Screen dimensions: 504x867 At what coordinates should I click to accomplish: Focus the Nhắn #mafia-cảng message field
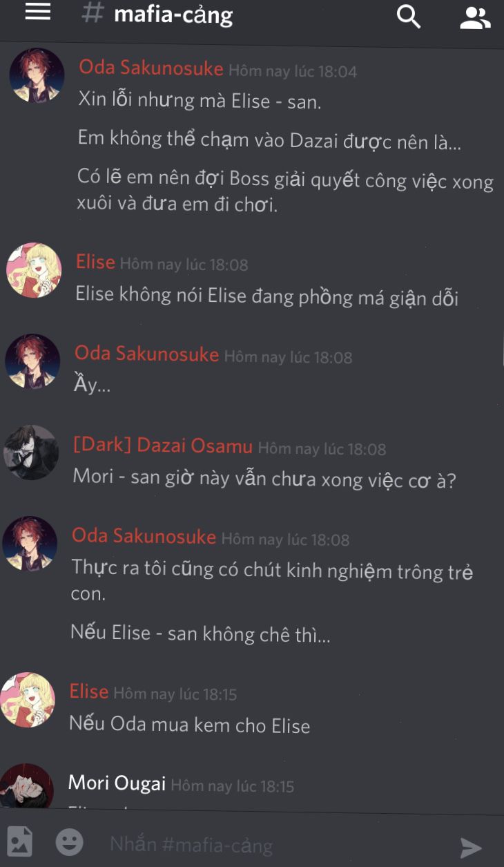point(276,844)
